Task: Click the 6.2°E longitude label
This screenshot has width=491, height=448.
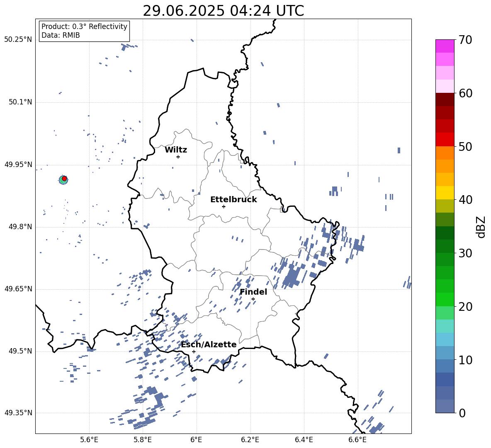Action: click(x=250, y=440)
